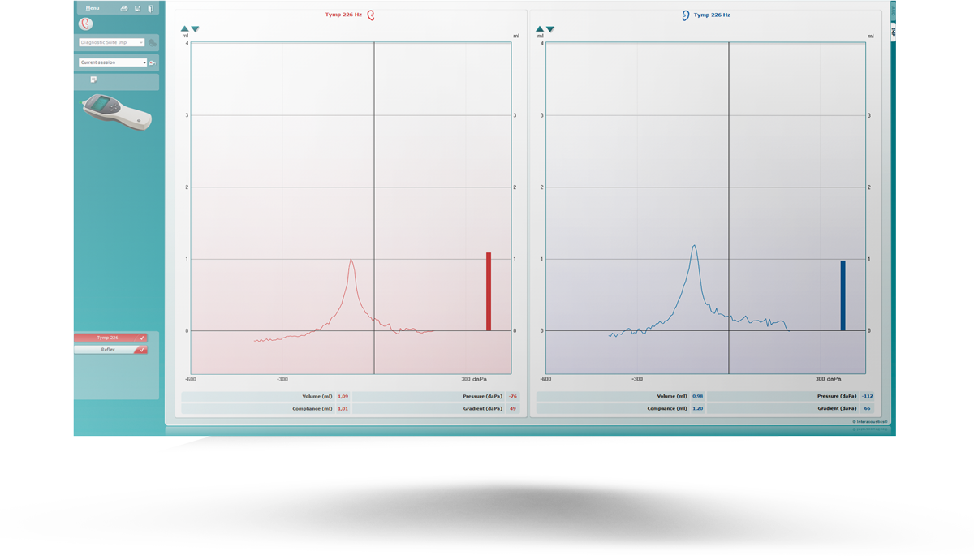Expand the Current session dropdown
Viewport: 974px width, 560px height.
click(x=113, y=62)
